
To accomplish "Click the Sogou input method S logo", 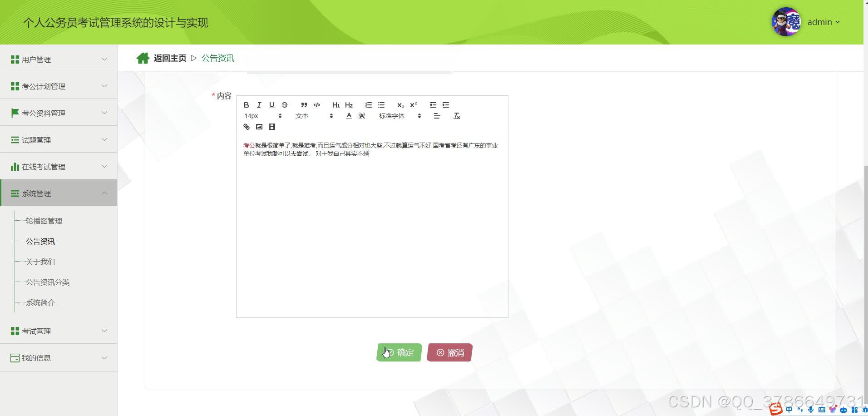I will point(776,409).
